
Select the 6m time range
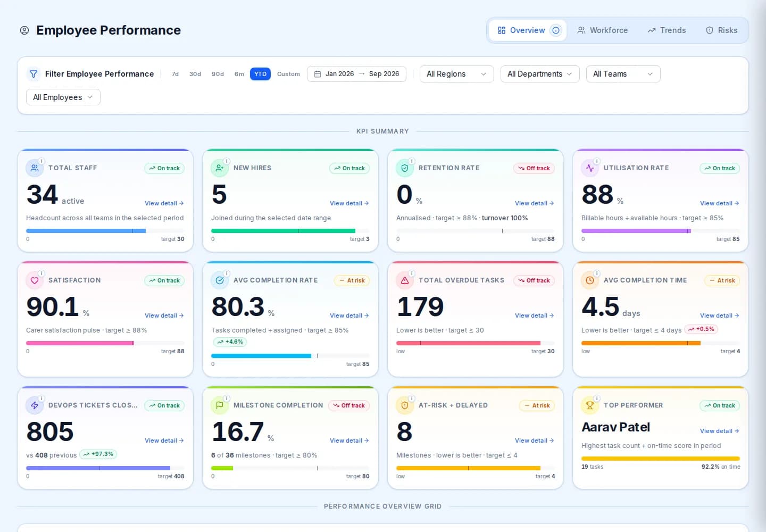click(x=239, y=74)
